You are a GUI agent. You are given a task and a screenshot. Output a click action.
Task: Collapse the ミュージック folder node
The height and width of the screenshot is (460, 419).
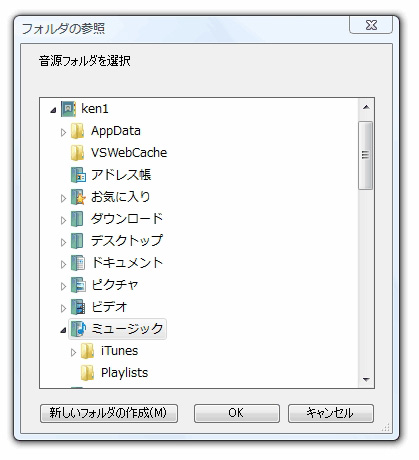(63, 330)
